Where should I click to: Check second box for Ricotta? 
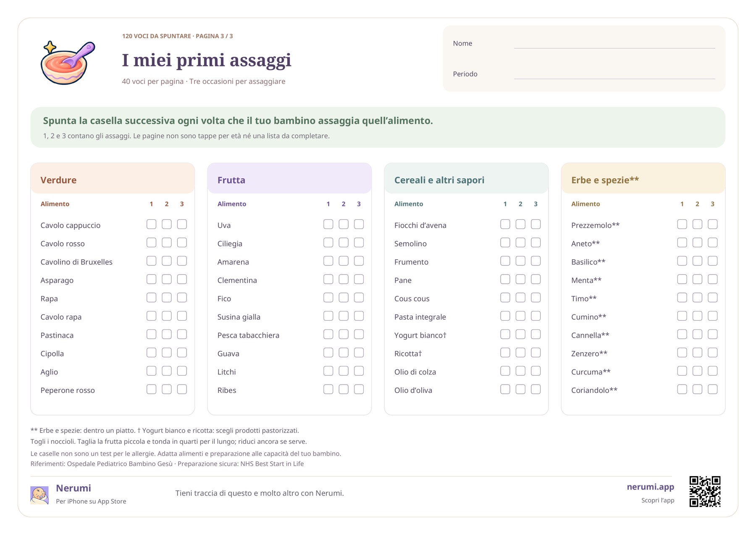pos(520,353)
